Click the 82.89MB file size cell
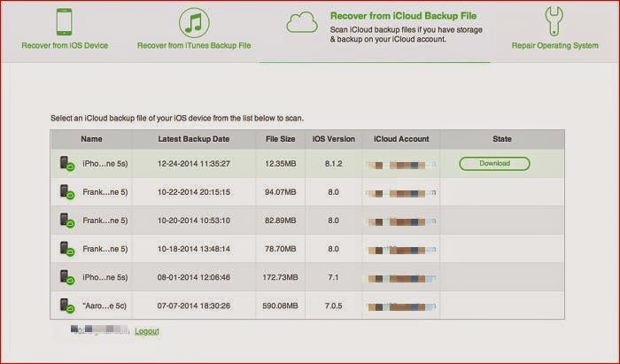This screenshot has height=364, width=620. point(281,221)
